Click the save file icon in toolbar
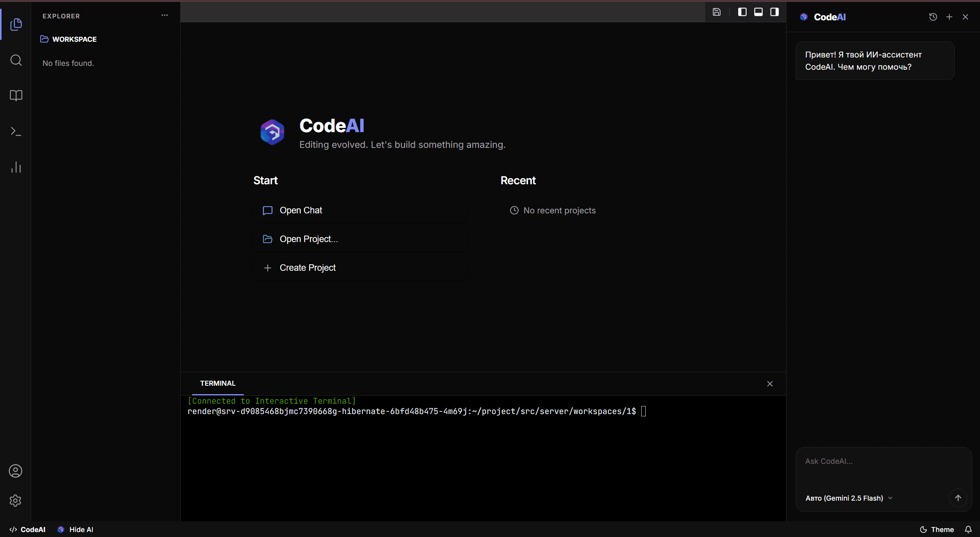The height and width of the screenshot is (537, 980). [x=716, y=12]
